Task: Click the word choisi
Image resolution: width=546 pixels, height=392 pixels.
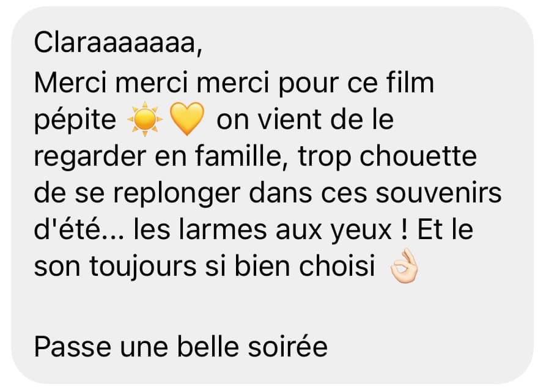Action: (337, 265)
